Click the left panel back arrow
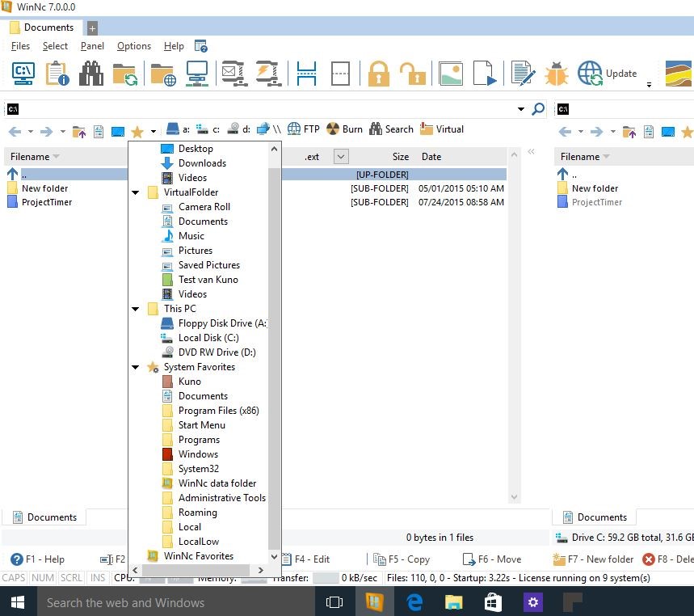 coord(15,132)
